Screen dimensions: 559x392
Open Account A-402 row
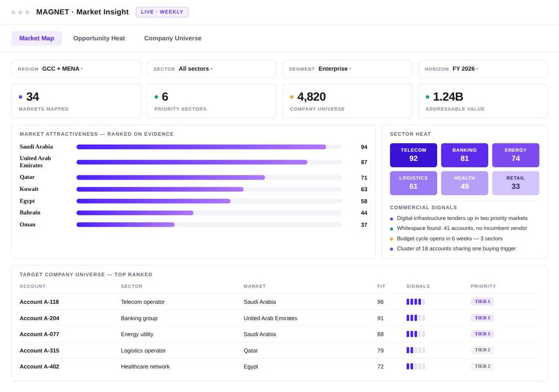pos(279,366)
